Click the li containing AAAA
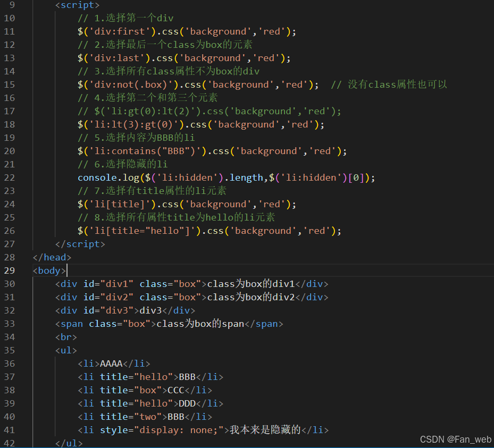The height and width of the screenshot is (448, 494). (x=114, y=364)
